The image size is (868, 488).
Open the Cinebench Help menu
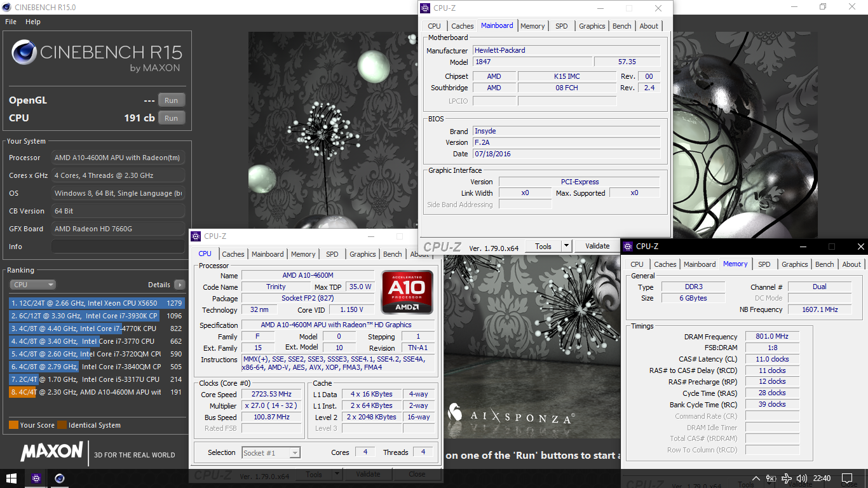(33, 22)
